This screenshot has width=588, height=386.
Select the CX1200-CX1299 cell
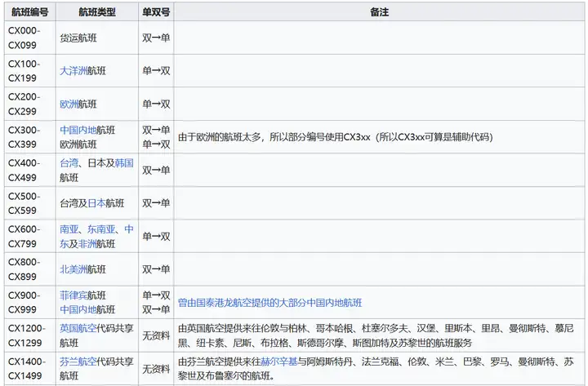30,335
